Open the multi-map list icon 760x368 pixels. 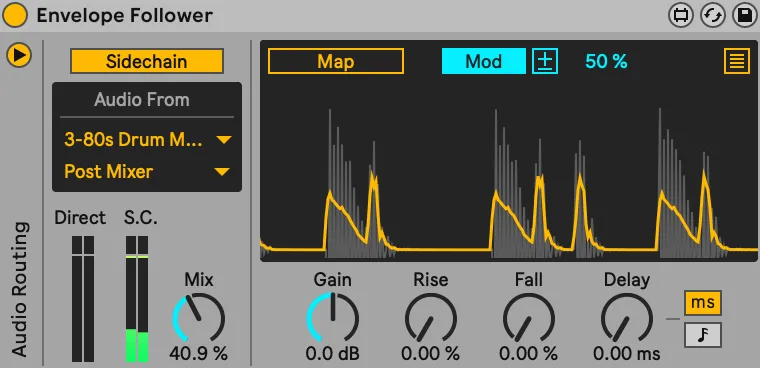coord(737,62)
